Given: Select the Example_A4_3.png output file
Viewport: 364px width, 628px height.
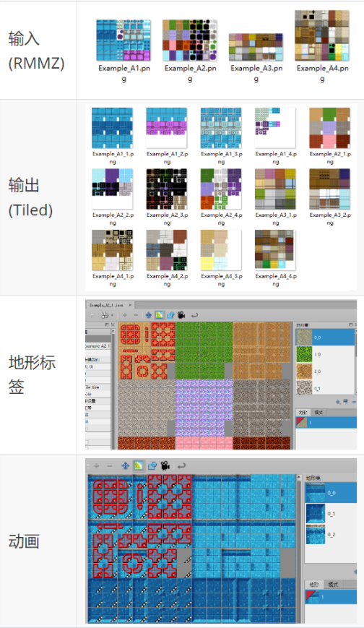Looking at the screenshot, I should 221,250.
